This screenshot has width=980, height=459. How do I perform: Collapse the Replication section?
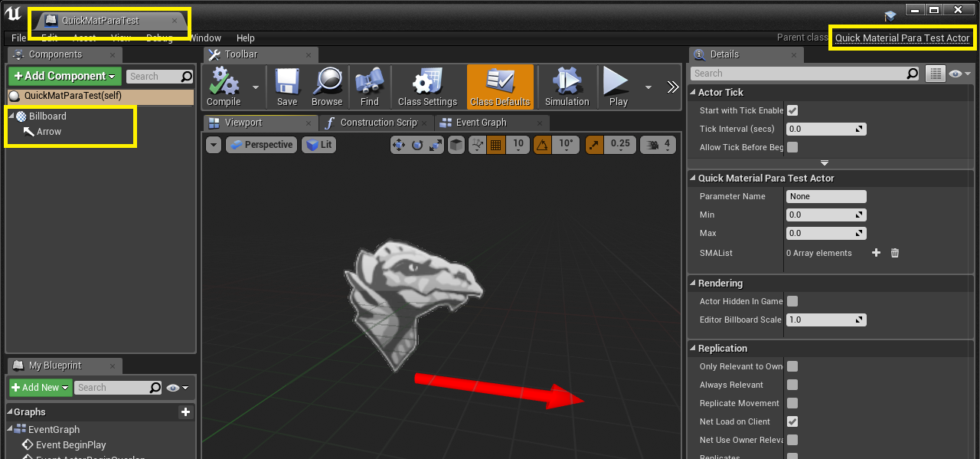(693, 348)
